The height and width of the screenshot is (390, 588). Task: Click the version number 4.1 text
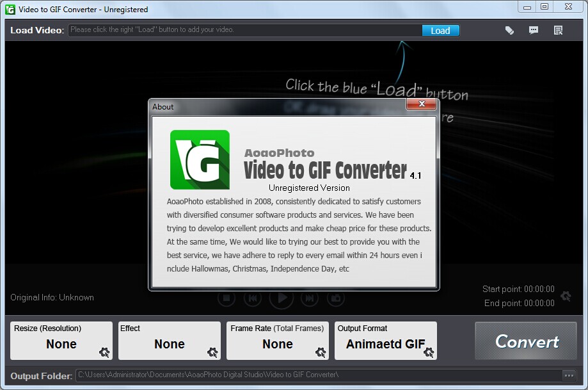(415, 175)
